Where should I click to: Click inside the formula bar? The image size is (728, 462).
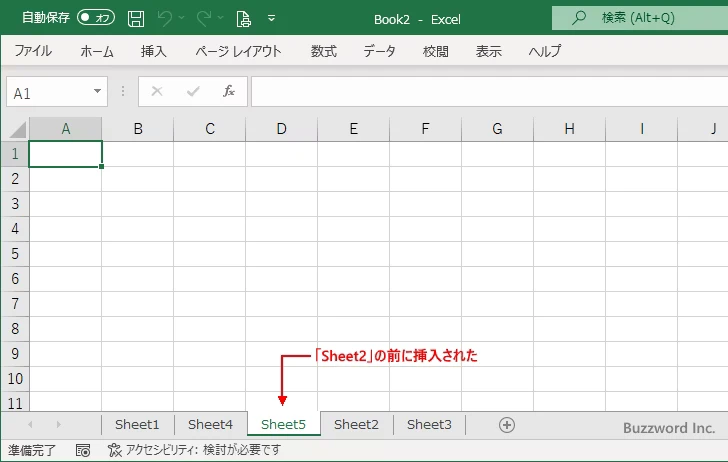[x=480, y=92]
